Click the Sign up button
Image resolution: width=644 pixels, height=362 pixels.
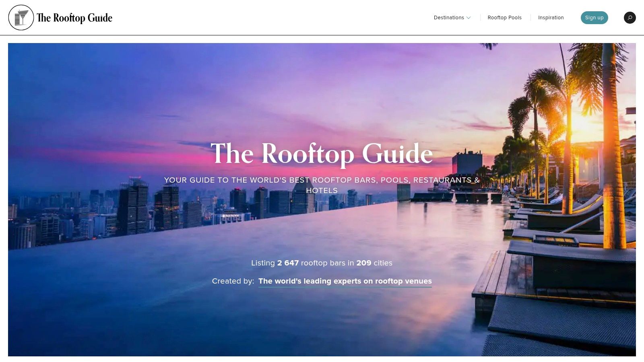tap(594, 18)
